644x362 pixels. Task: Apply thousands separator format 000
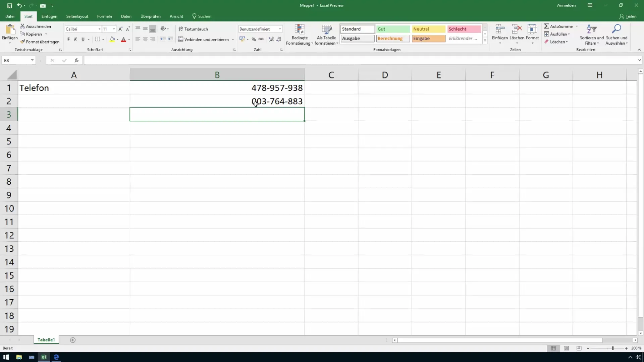tap(261, 39)
